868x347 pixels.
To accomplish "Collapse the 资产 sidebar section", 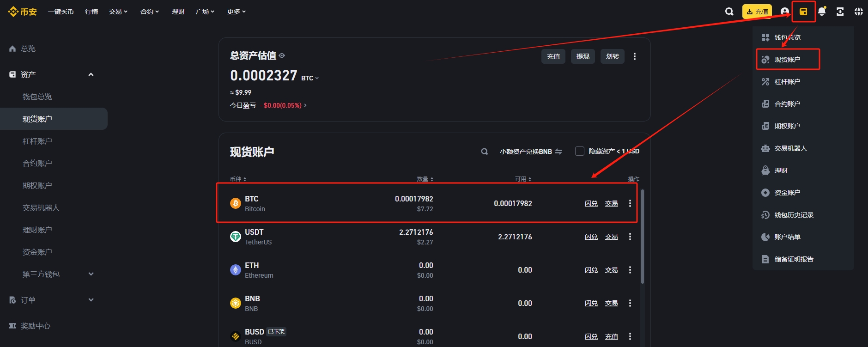I will coord(91,74).
